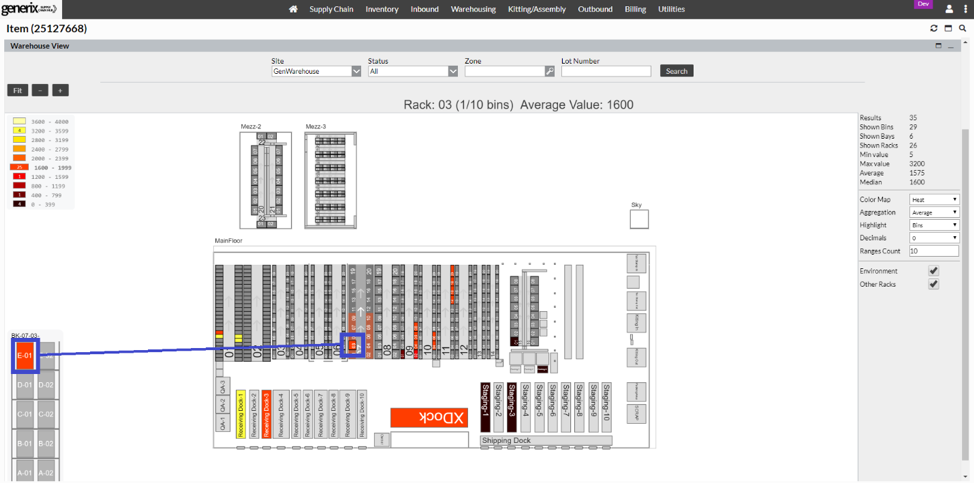Screen dimensions: 974x483
Task: Uncheck the Environment checkbox
Action: pos(933,271)
